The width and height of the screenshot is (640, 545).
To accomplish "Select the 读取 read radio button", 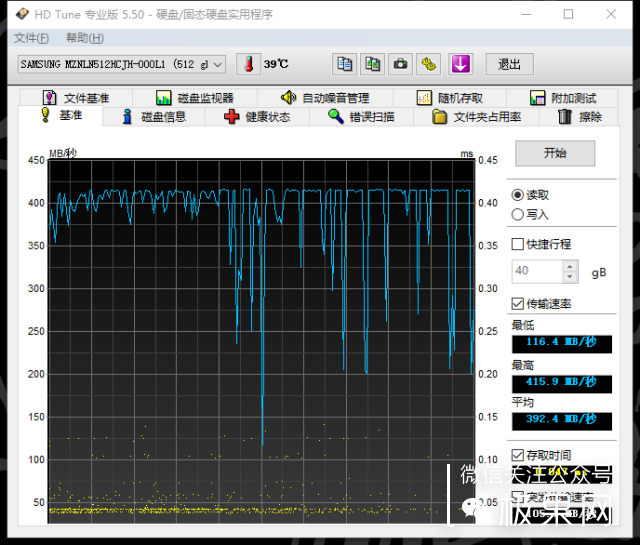I will pyautogui.click(x=517, y=195).
